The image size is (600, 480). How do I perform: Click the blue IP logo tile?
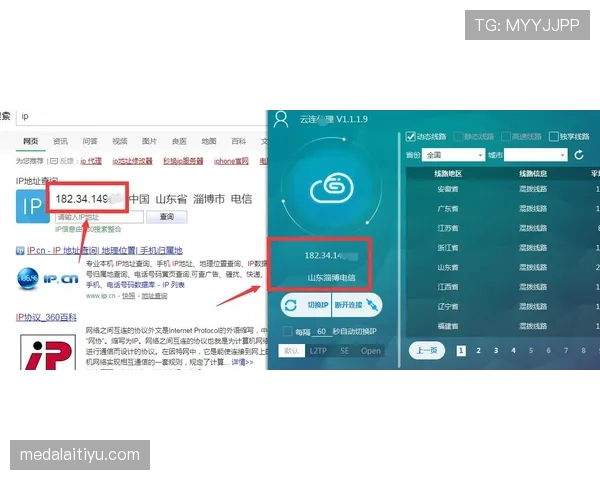33,206
